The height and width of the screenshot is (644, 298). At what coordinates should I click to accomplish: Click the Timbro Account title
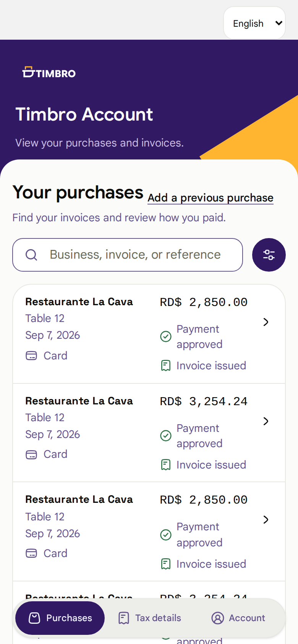84,114
